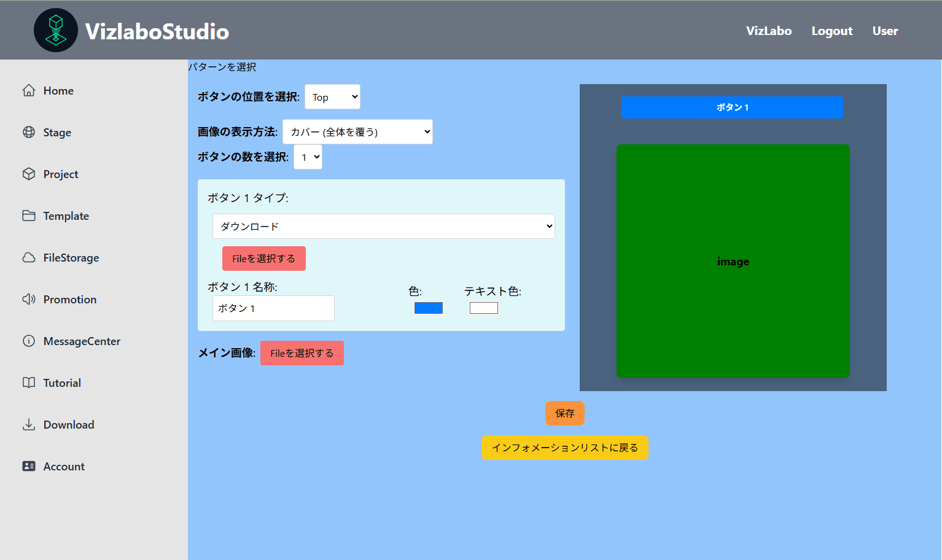Select the Template folder icon
This screenshot has width=942, height=560.
coord(29,216)
